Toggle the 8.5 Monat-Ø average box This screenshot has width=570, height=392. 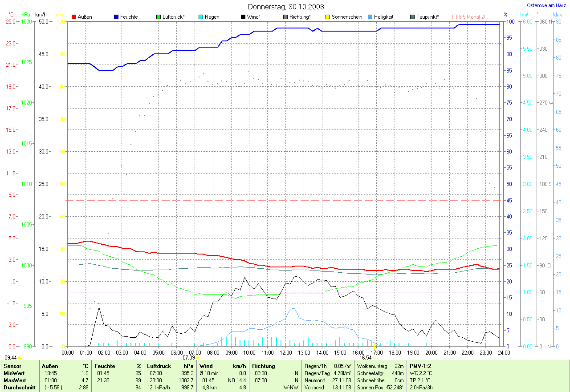[455, 17]
